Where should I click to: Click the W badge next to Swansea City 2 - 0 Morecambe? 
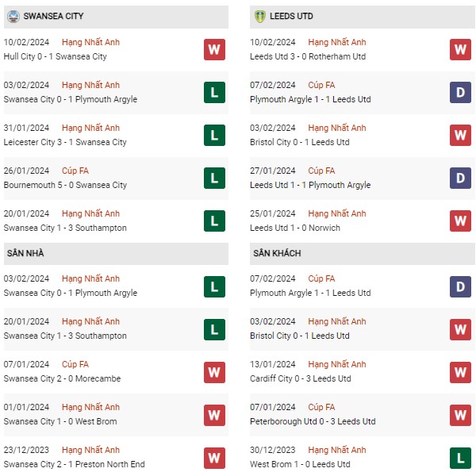point(214,372)
